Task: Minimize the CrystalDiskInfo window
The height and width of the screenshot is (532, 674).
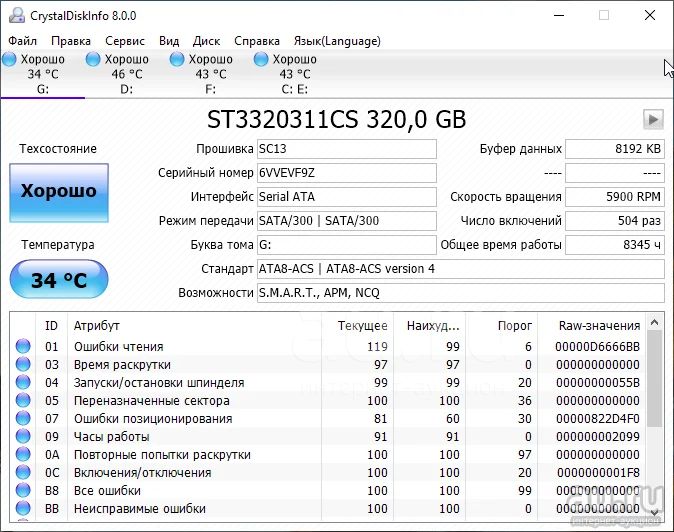Action: point(559,15)
